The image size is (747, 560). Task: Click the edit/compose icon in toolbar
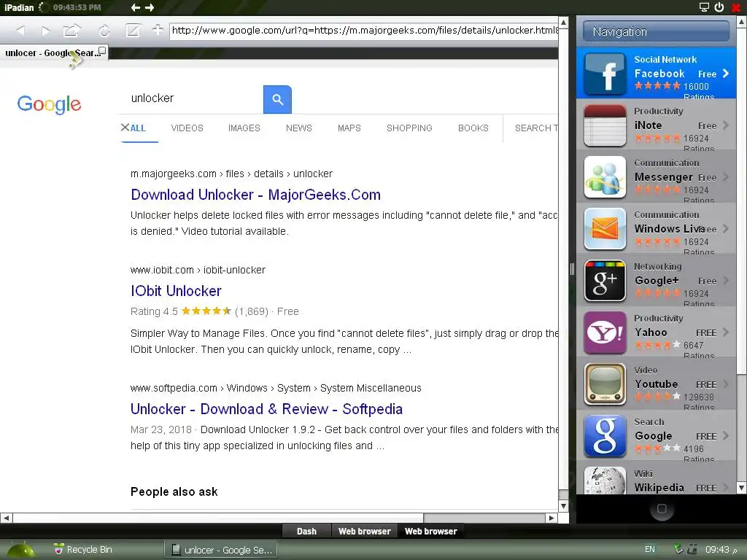click(133, 31)
